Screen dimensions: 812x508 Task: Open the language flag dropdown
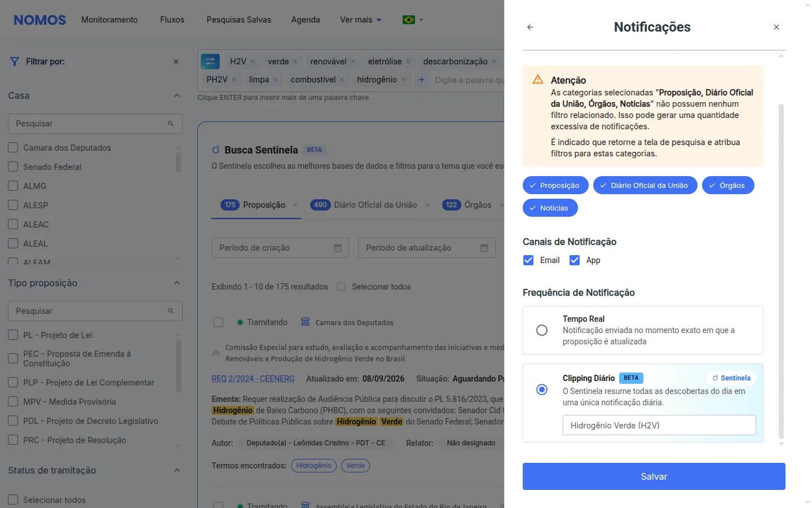coord(413,20)
